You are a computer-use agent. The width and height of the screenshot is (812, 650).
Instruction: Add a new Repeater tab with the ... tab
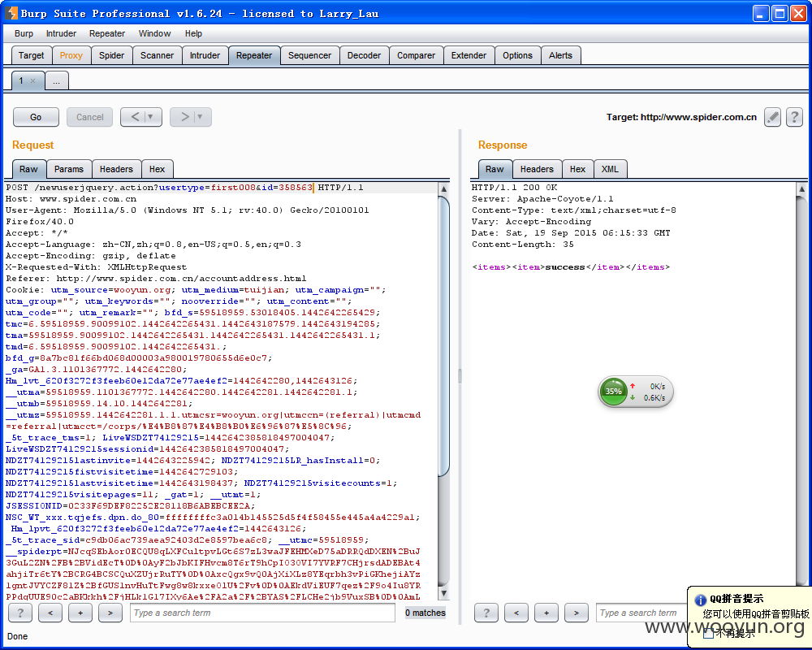point(57,81)
